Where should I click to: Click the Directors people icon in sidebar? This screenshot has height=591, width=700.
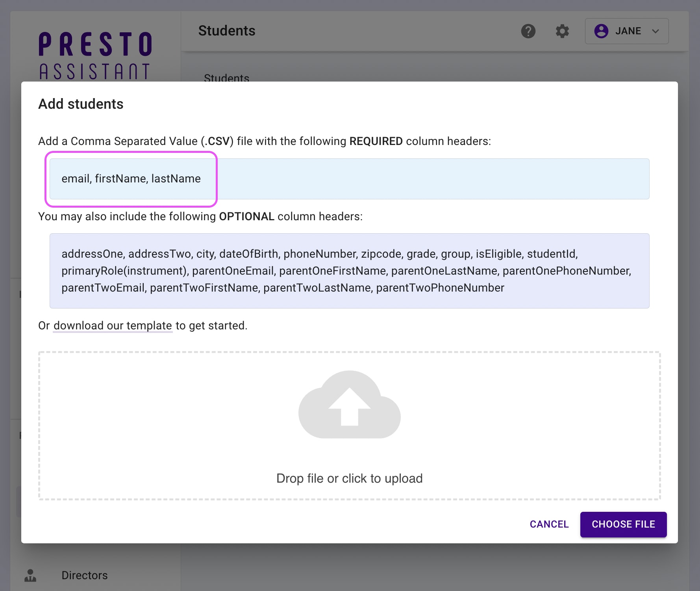click(x=31, y=575)
